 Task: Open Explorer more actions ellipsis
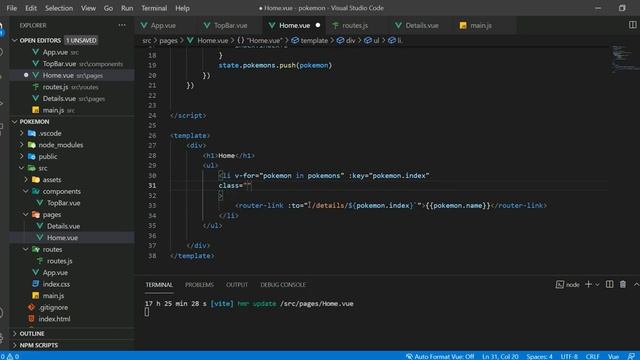(x=122, y=25)
